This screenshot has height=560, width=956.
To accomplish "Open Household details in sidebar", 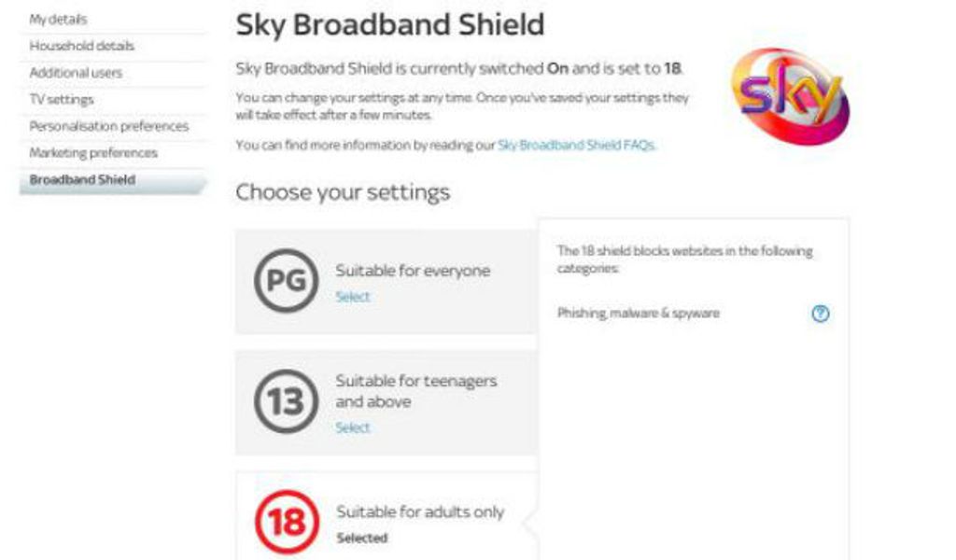I will 82,46.
